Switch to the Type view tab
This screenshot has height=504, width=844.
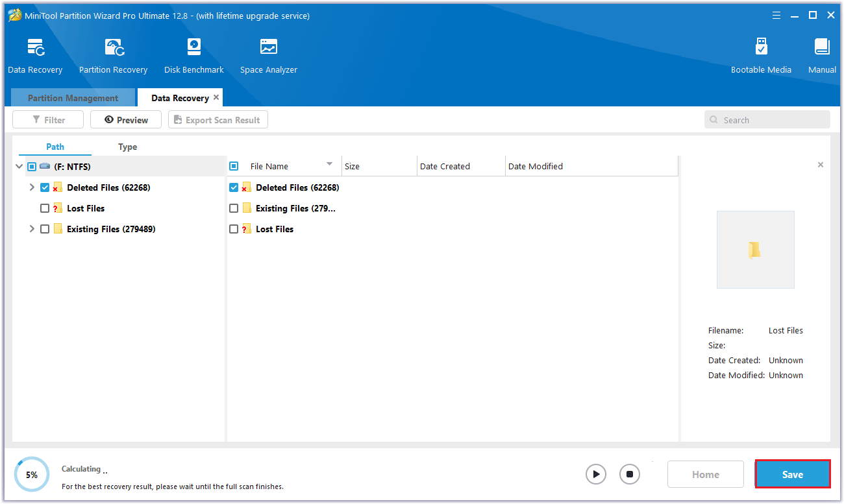(127, 147)
